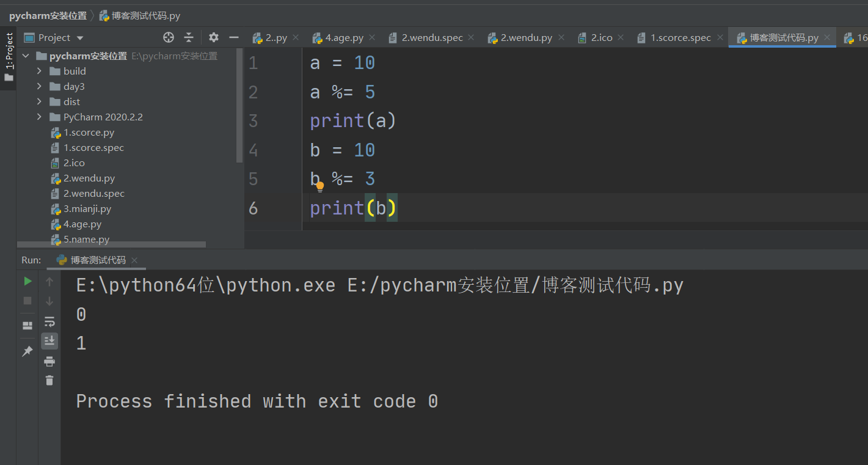Screen dimensions: 868x465
Task: Close the 1.scorce.spec editor tab
Action: [720, 38]
